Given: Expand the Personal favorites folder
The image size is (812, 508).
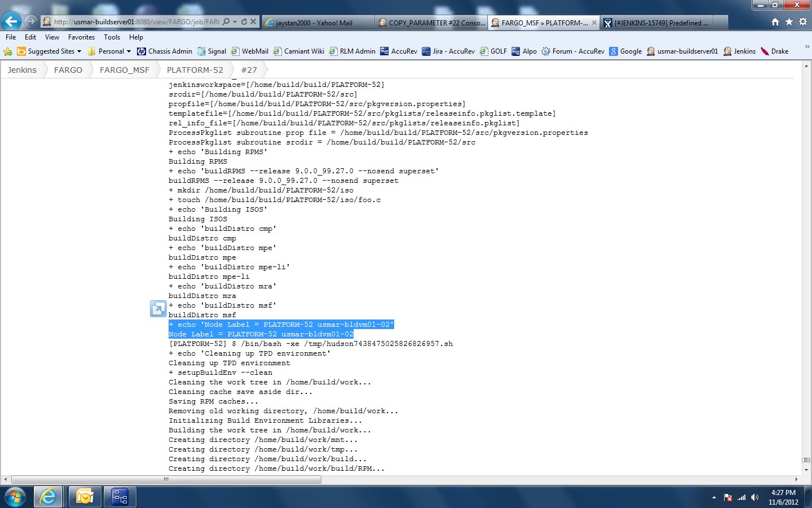Looking at the screenshot, I should pyautogui.click(x=129, y=51).
